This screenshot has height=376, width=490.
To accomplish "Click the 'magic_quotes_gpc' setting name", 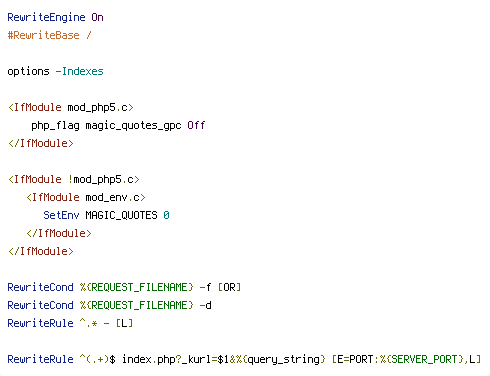I will coord(133,126).
